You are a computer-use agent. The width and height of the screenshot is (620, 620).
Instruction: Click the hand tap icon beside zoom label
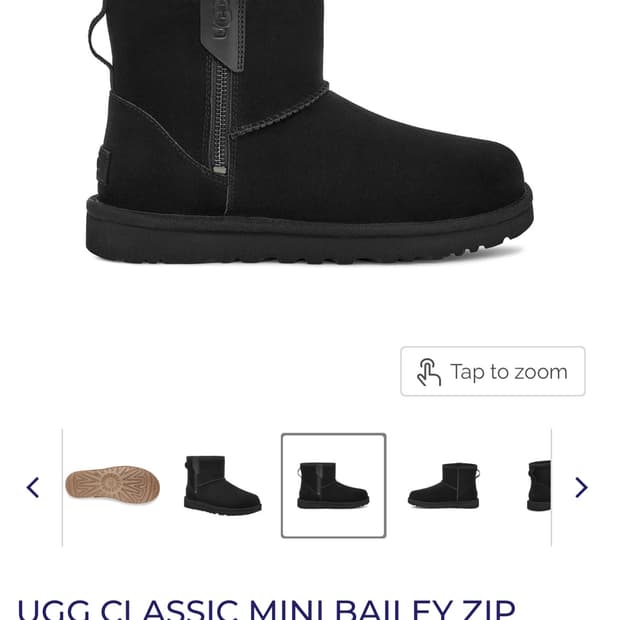point(429,372)
